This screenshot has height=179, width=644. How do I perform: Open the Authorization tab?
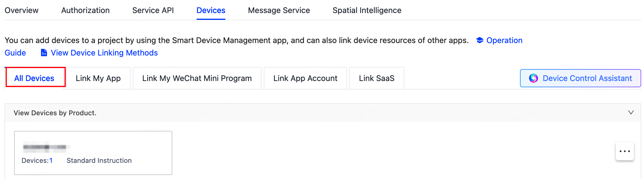coord(85,10)
